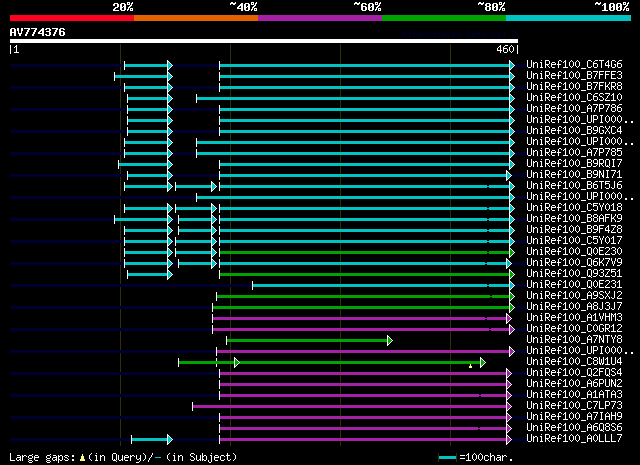
Task: Click hit label UniRef100_A7P786
Action: click(x=574, y=109)
